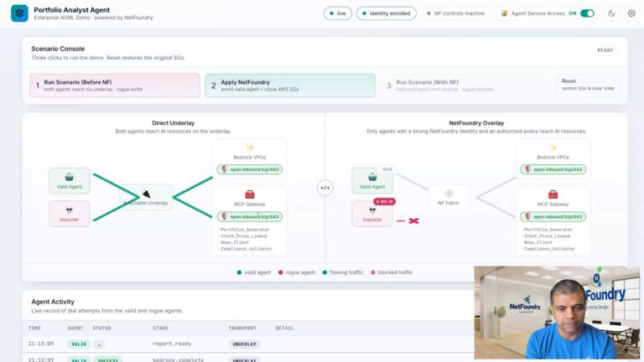The image size is (644, 362).
Task: Open the settings gear icon
Action: click(631, 13)
